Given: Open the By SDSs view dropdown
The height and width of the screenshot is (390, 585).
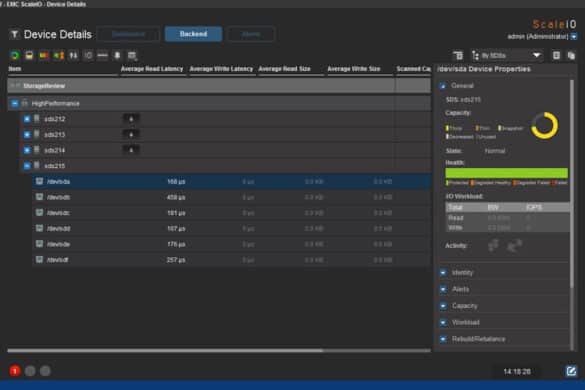Looking at the screenshot, I should tap(507, 56).
